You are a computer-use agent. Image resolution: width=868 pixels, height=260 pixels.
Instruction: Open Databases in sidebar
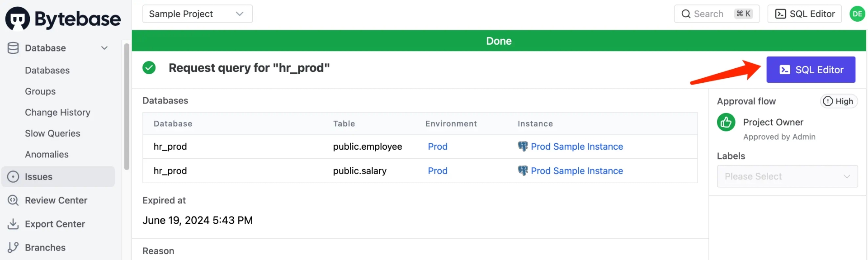tap(47, 71)
